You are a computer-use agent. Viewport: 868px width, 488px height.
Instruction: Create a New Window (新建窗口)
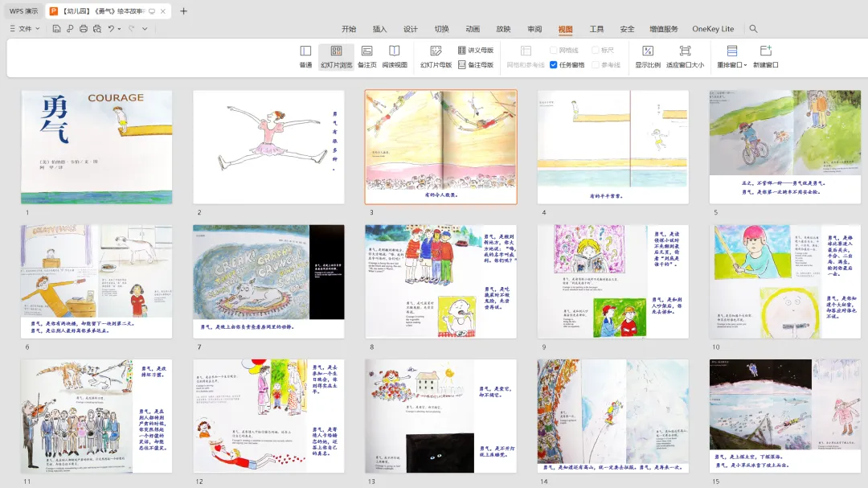[x=766, y=57]
